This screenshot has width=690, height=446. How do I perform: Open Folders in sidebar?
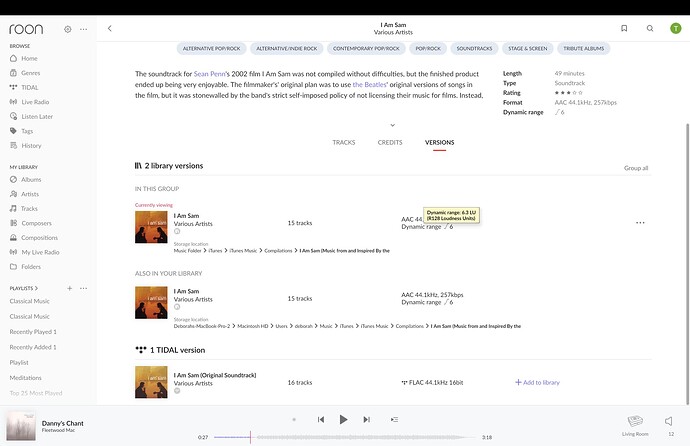(25, 266)
